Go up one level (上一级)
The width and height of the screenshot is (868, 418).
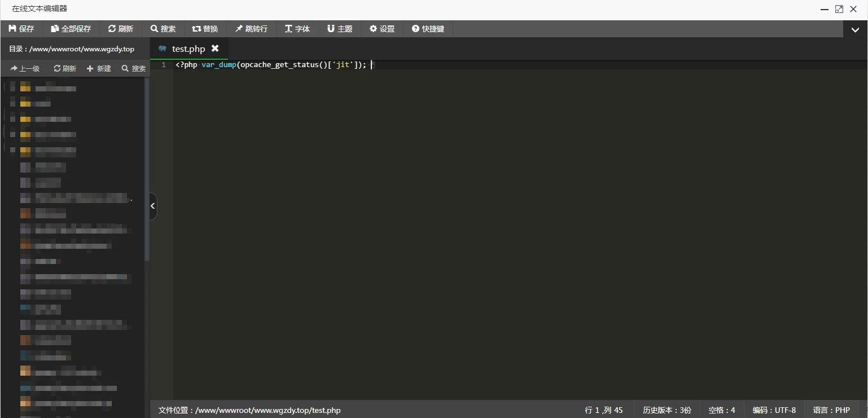pos(25,68)
